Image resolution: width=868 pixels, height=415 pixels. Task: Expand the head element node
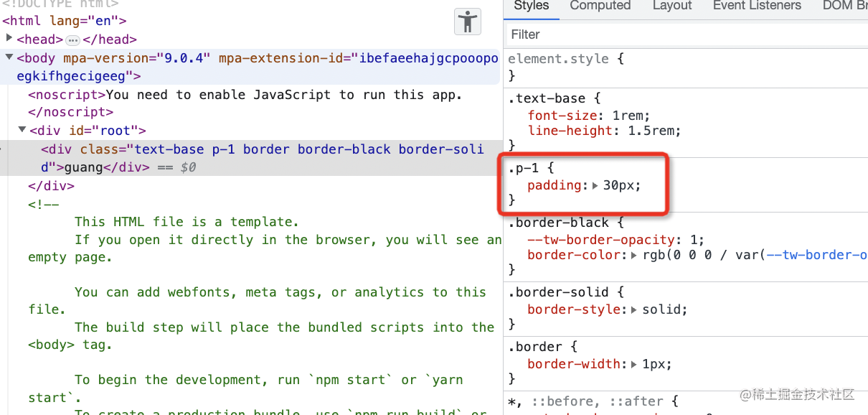(x=9, y=37)
